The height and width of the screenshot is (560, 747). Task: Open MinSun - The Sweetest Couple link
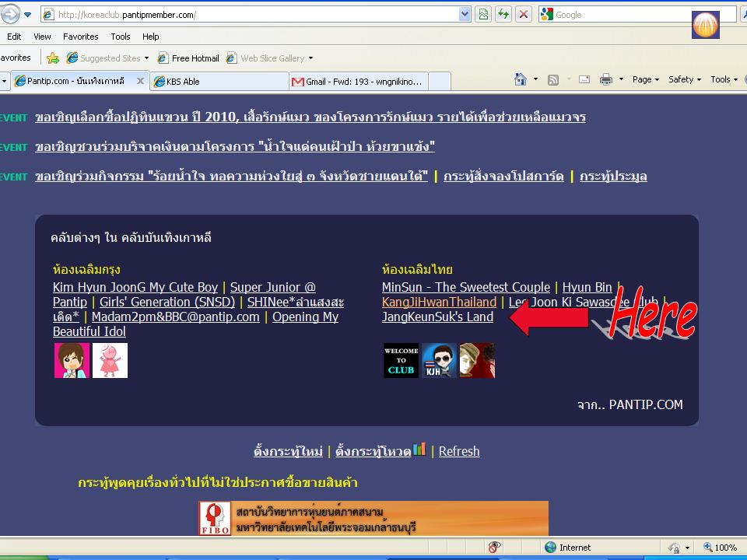[x=466, y=287]
